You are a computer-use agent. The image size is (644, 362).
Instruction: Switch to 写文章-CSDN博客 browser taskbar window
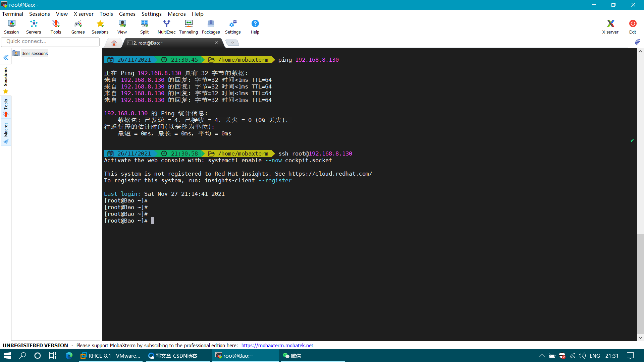tap(178, 356)
